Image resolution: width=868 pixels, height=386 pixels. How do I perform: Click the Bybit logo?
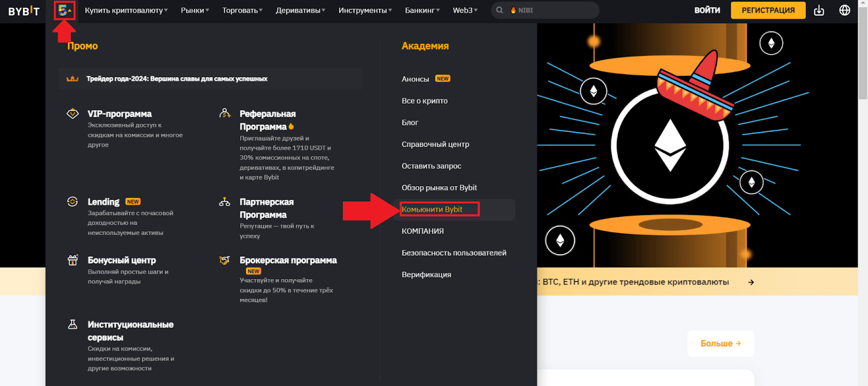(x=24, y=10)
